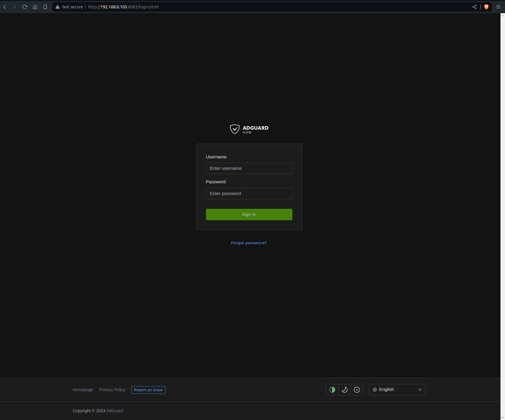
Task: Focus the Enter username field
Action: [x=249, y=168]
